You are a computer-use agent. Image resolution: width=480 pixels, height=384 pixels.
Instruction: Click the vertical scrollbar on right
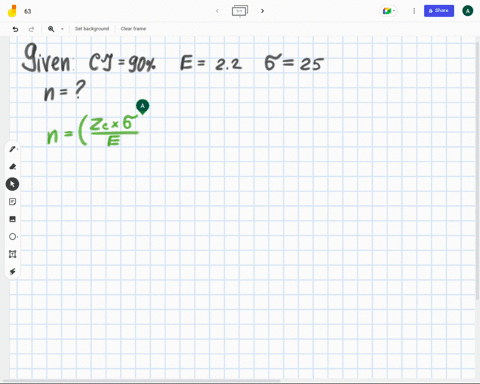tap(478, 170)
